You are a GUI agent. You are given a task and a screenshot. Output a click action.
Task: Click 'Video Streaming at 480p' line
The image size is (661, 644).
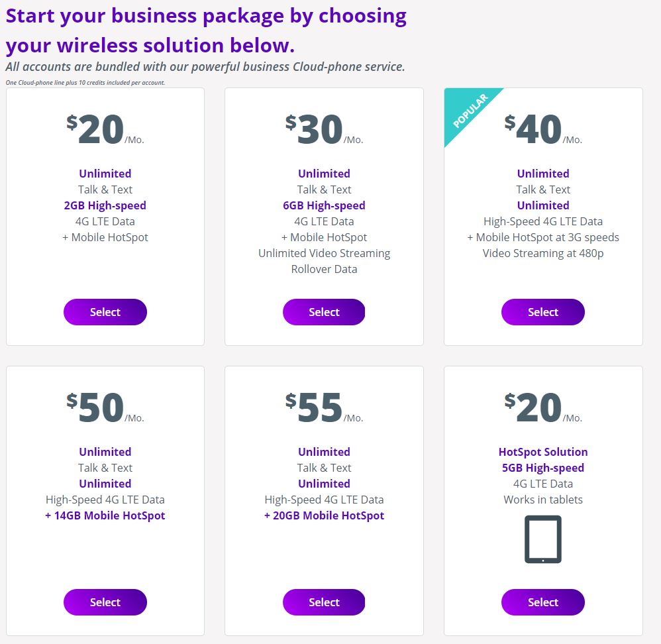[543, 253]
